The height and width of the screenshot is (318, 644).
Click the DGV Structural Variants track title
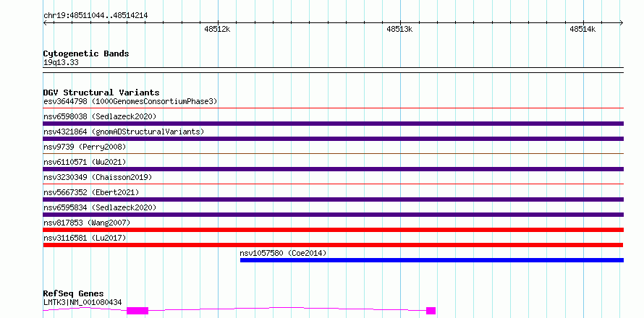101,93
